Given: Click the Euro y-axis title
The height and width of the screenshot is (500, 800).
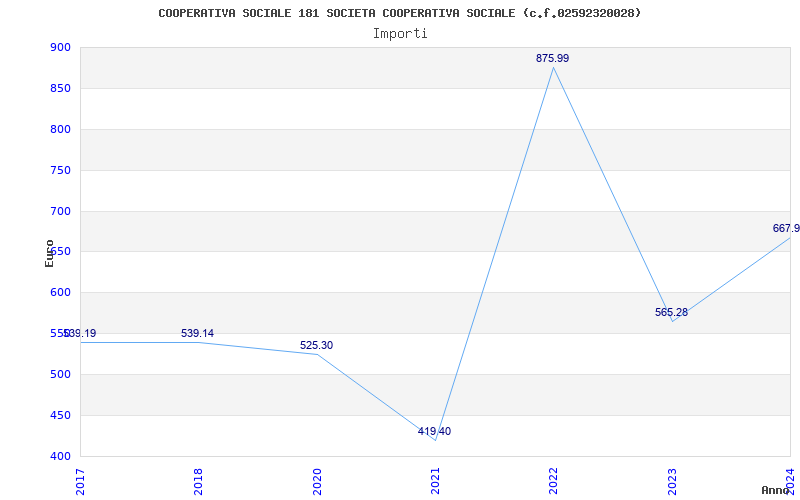Looking at the screenshot, I should [x=49, y=253].
